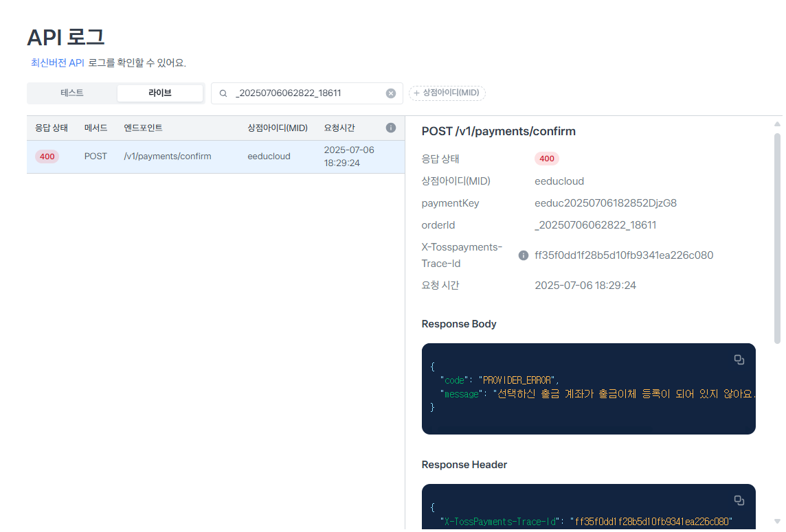Clear the search field with the X icon
Screen dimensions: 786x532
pyautogui.click(x=390, y=93)
